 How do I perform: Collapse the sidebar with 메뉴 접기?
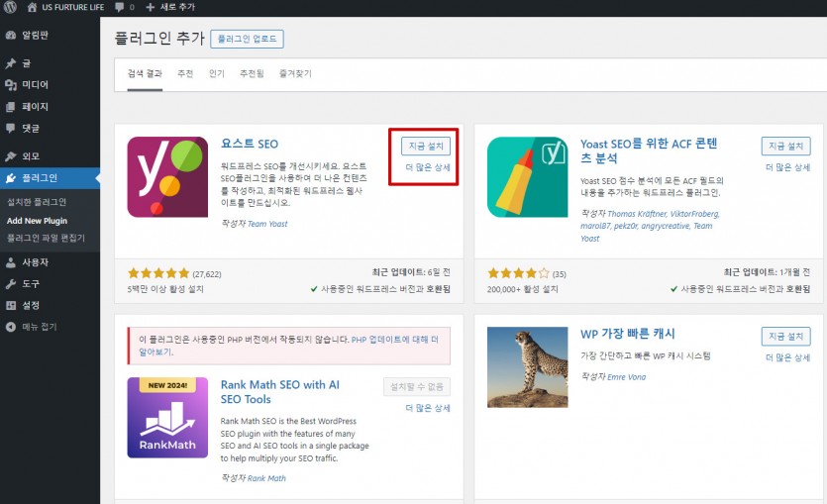(39, 327)
